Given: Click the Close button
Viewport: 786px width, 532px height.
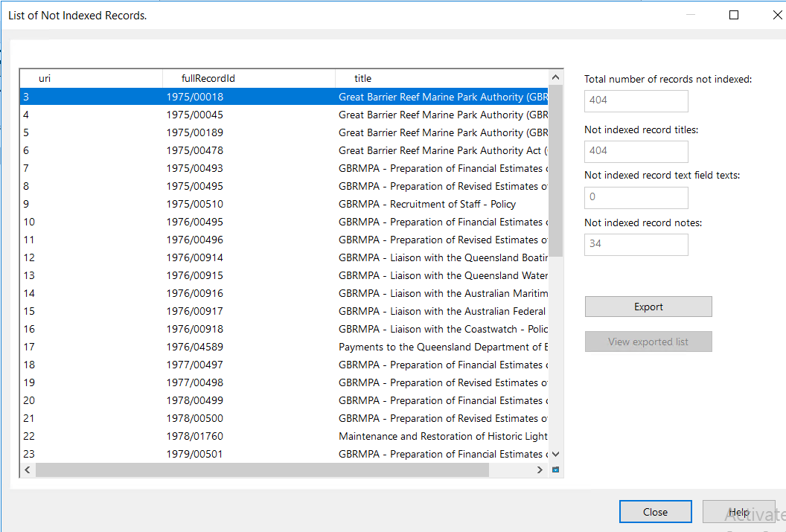Looking at the screenshot, I should click(655, 511).
